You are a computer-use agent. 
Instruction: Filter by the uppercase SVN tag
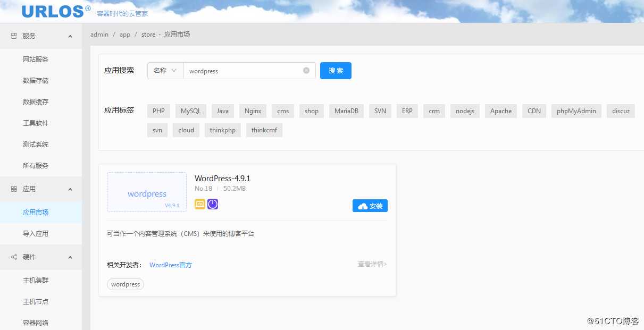click(x=380, y=111)
